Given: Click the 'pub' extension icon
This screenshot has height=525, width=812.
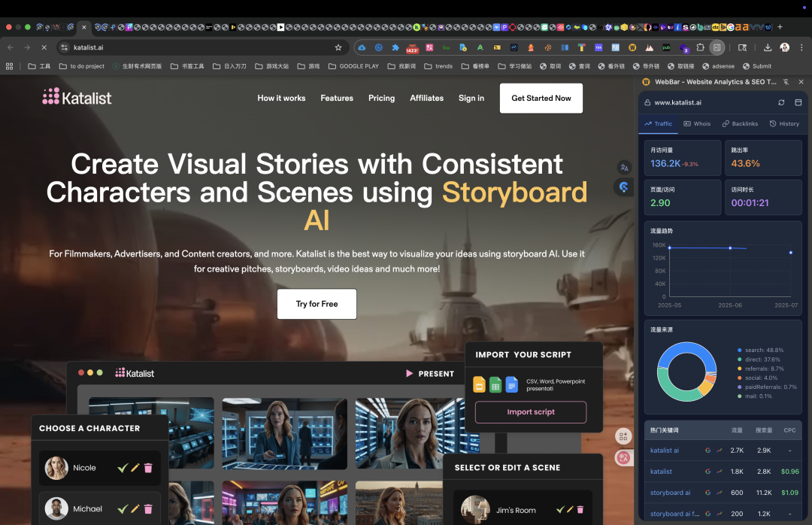Looking at the screenshot, I should tap(666, 47).
